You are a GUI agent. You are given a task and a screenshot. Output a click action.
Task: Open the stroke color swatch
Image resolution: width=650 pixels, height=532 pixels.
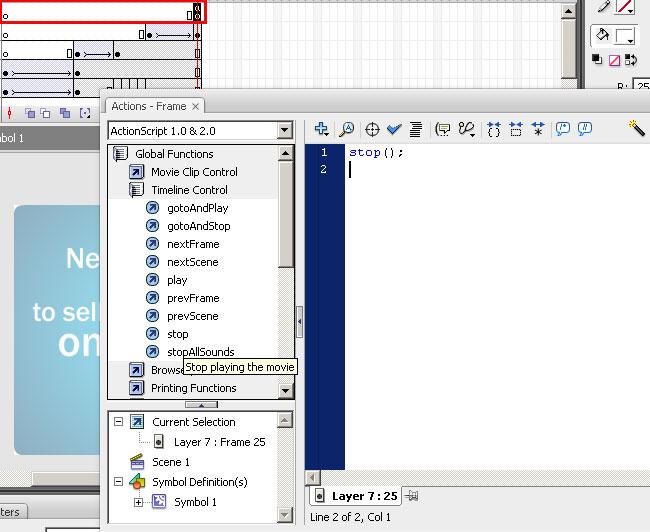[625, 7]
